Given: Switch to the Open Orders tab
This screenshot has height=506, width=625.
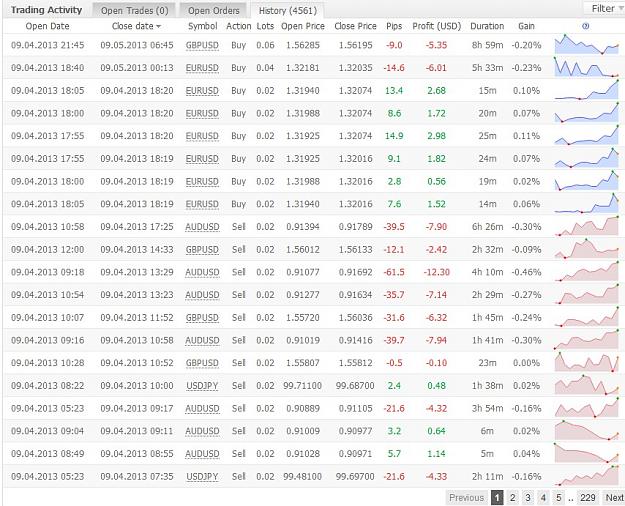Looking at the screenshot, I should [x=214, y=10].
